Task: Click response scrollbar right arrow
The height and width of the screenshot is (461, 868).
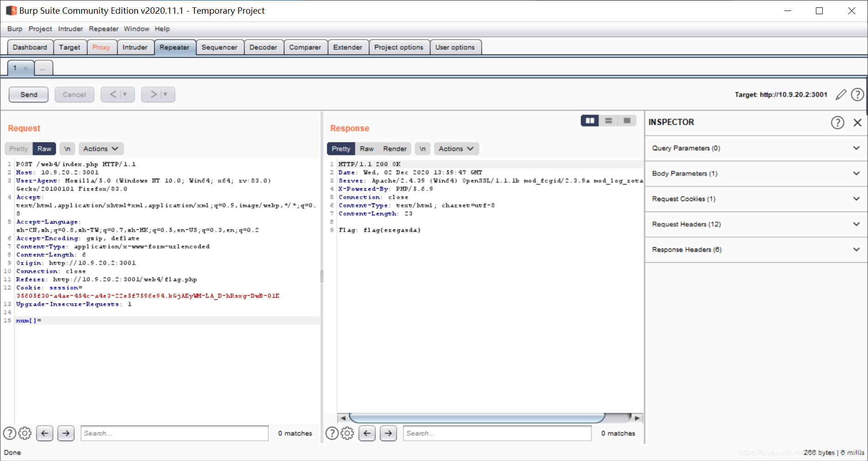Action: coord(637,418)
